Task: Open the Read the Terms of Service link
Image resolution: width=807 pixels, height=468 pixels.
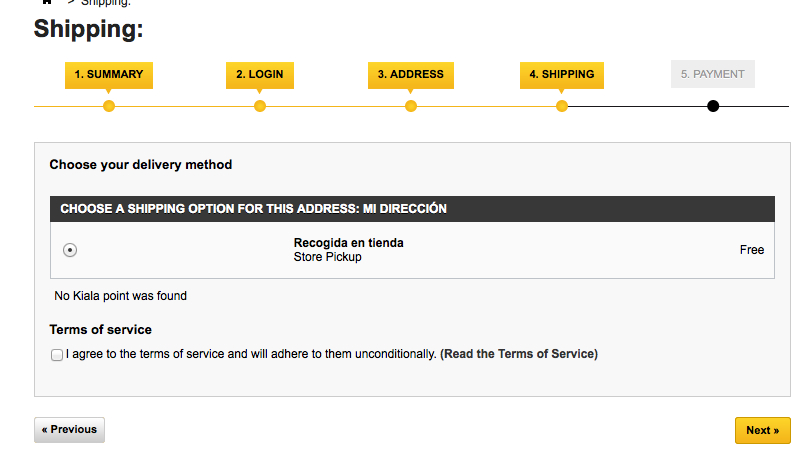Action: point(519,354)
